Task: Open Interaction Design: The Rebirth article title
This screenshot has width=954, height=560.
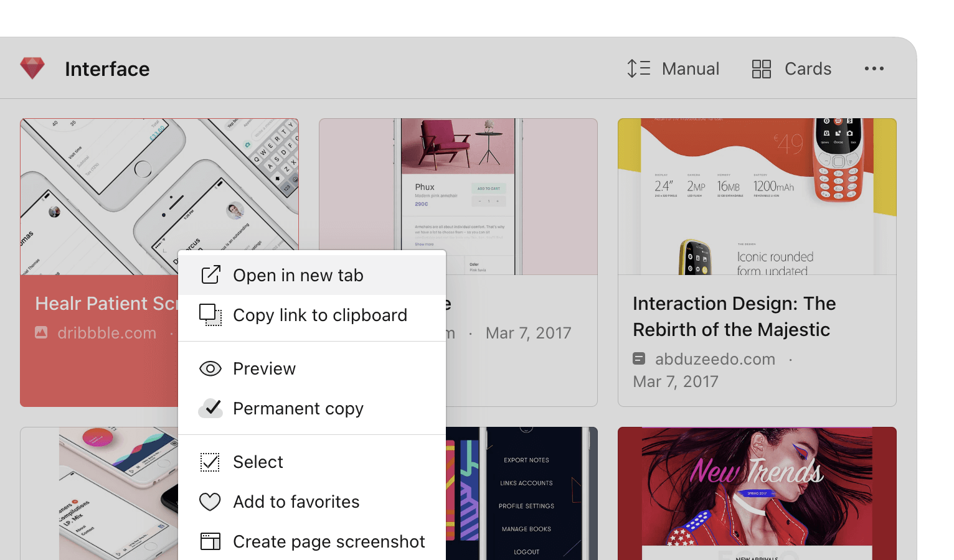Action: coord(734,316)
